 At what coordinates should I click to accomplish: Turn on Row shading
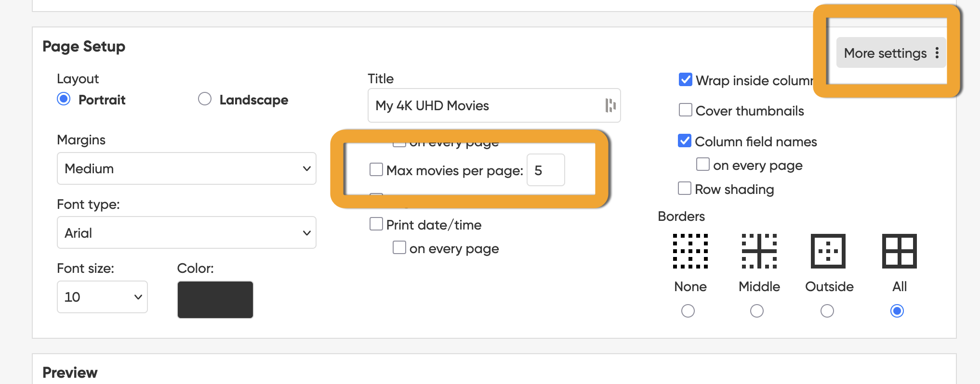point(685,188)
